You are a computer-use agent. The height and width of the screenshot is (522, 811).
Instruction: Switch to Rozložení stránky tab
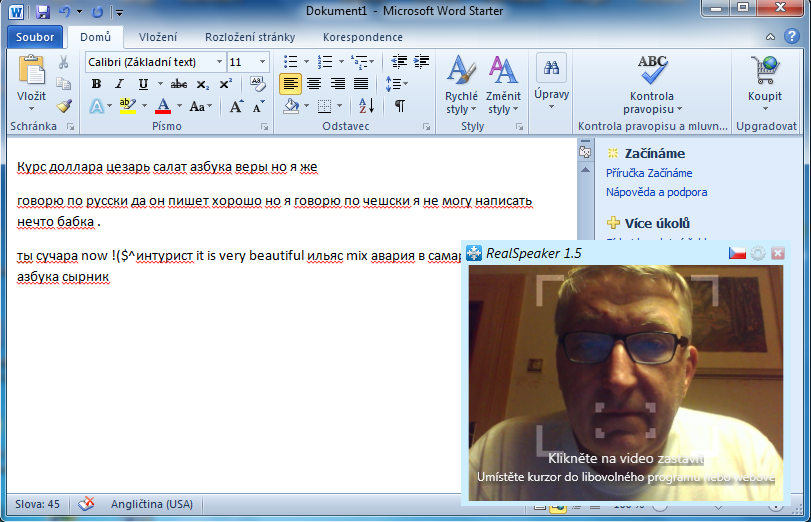pos(250,37)
